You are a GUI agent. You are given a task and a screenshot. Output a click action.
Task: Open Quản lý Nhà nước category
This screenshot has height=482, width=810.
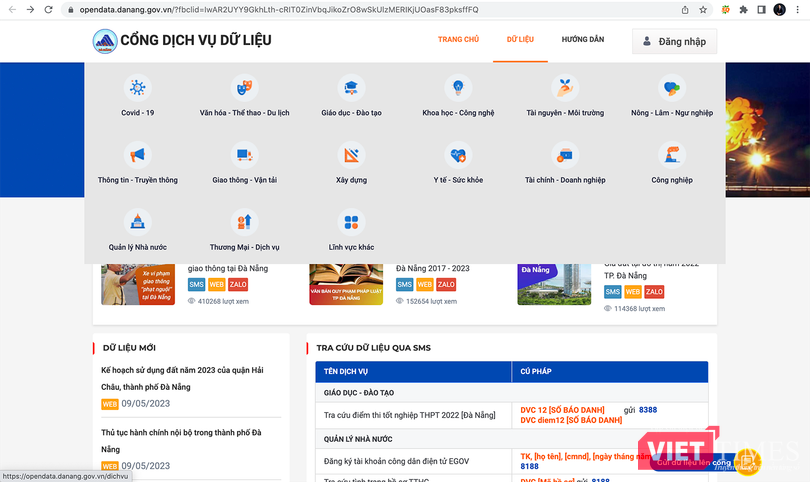137,222
